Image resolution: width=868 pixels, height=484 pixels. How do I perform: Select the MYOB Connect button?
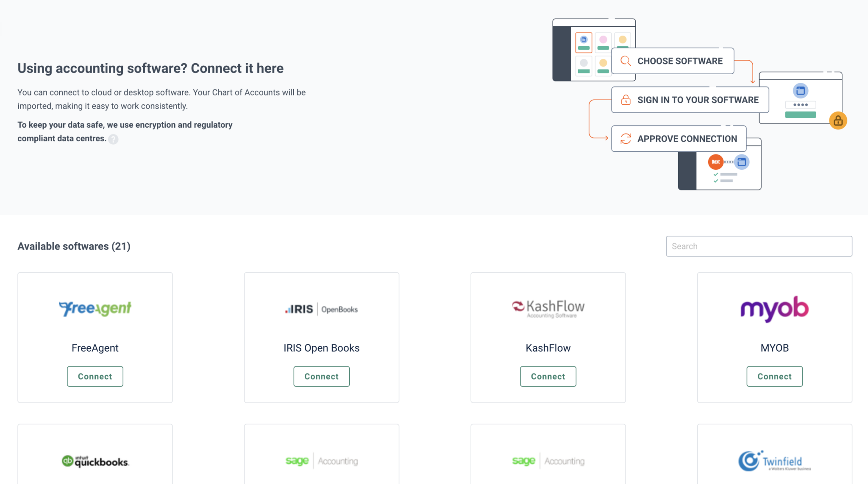coord(774,376)
